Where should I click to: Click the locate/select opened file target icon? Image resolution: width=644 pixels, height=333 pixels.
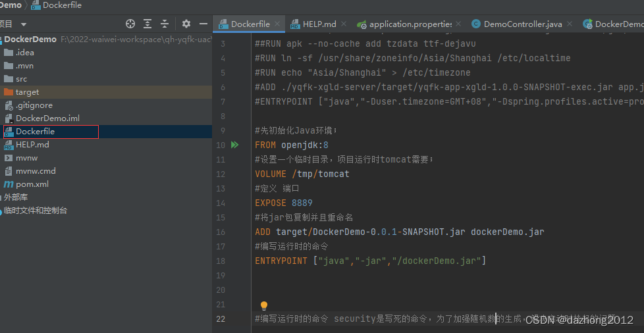pyautogui.click(x=130, y=24)
